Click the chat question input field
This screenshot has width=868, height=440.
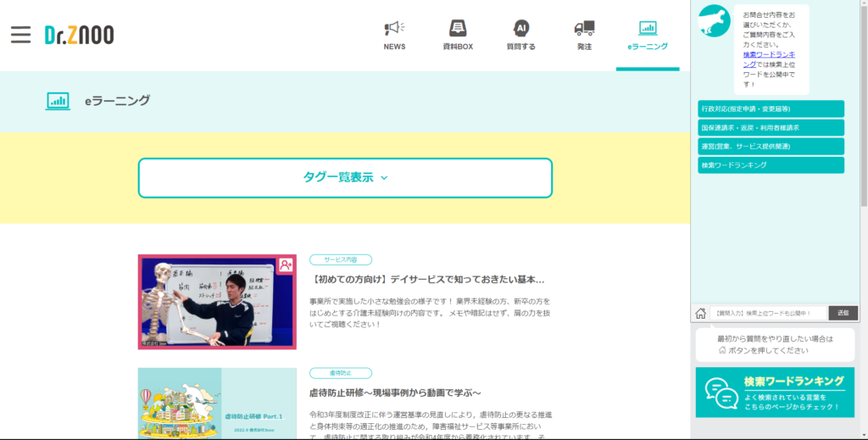pos(768,314)
